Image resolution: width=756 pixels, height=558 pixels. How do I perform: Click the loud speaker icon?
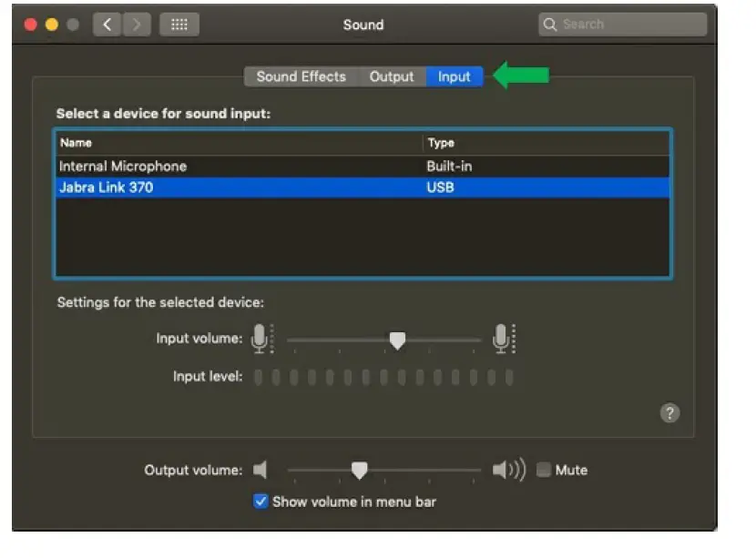(508, 470)
